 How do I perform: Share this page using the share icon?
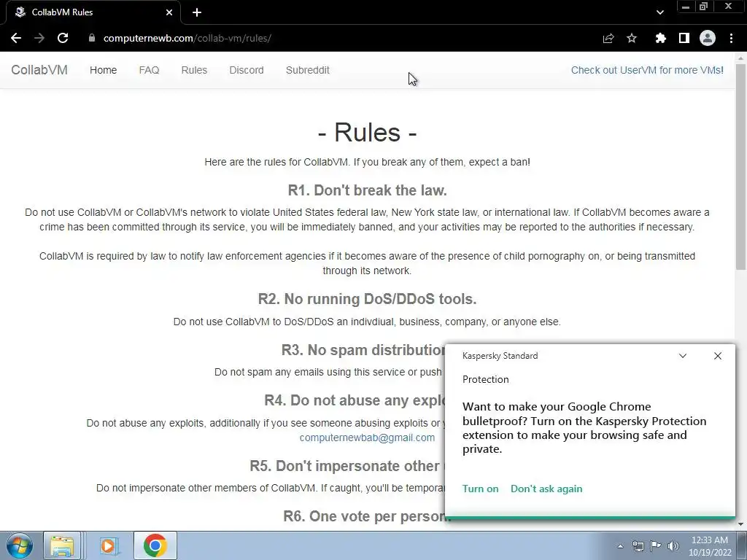pyautogui.click(x=608, y=38)
